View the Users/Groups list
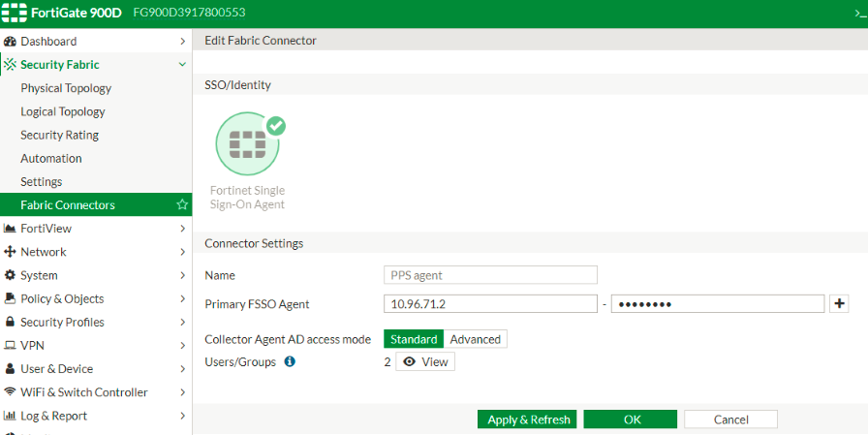Screen dimensions: 868x435 [x=425, y=362]
